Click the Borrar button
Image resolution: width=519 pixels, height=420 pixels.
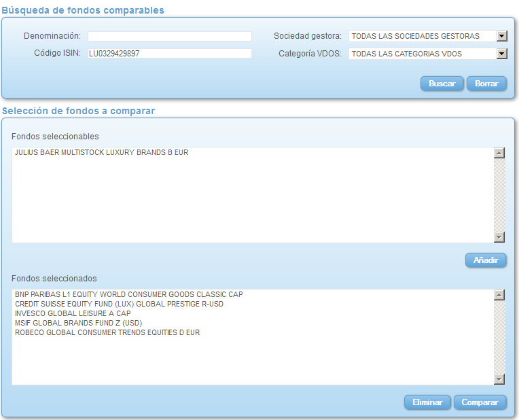click(x=486, y=84)
